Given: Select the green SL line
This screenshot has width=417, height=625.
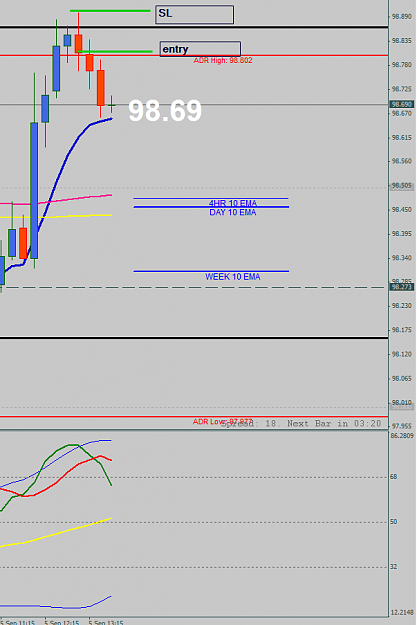Looking at the screenshot, I should (110, 11).
